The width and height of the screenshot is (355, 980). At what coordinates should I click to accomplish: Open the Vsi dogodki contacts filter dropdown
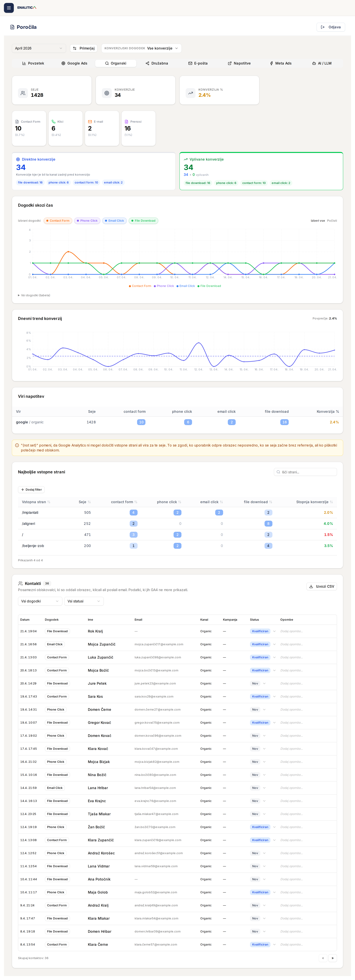[x=40, y=601]
